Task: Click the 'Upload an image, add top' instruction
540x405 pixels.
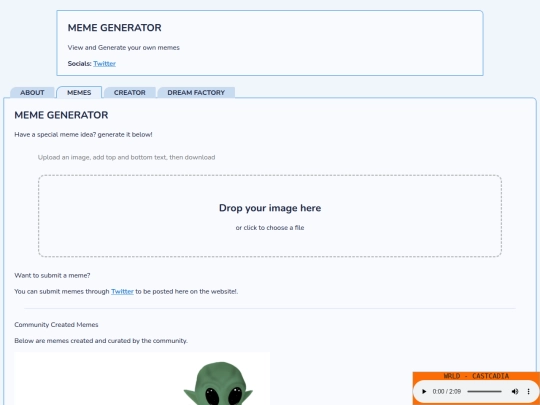Action: point(126,157)
